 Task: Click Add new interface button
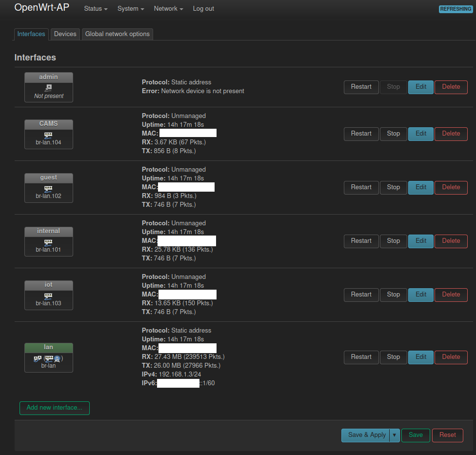pyautogui.click(x=55, y=408)
